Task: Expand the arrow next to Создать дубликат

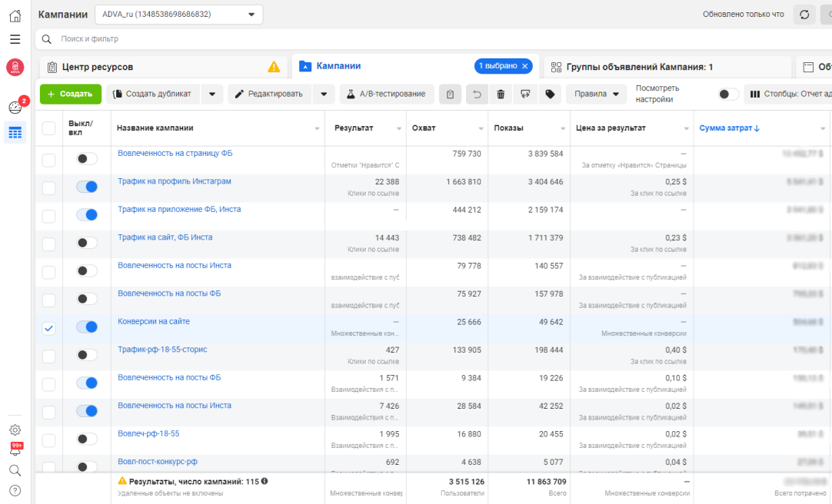Action: coord(212,94)
